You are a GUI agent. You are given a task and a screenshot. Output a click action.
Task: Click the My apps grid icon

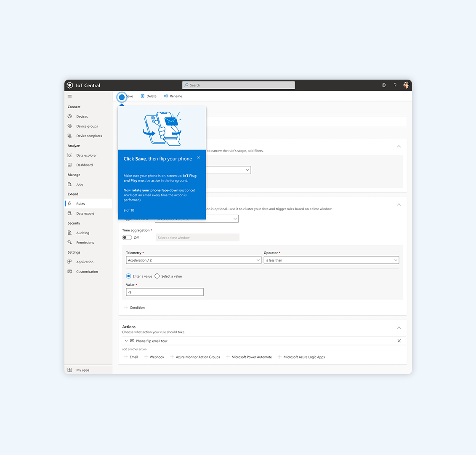(70, 370)
